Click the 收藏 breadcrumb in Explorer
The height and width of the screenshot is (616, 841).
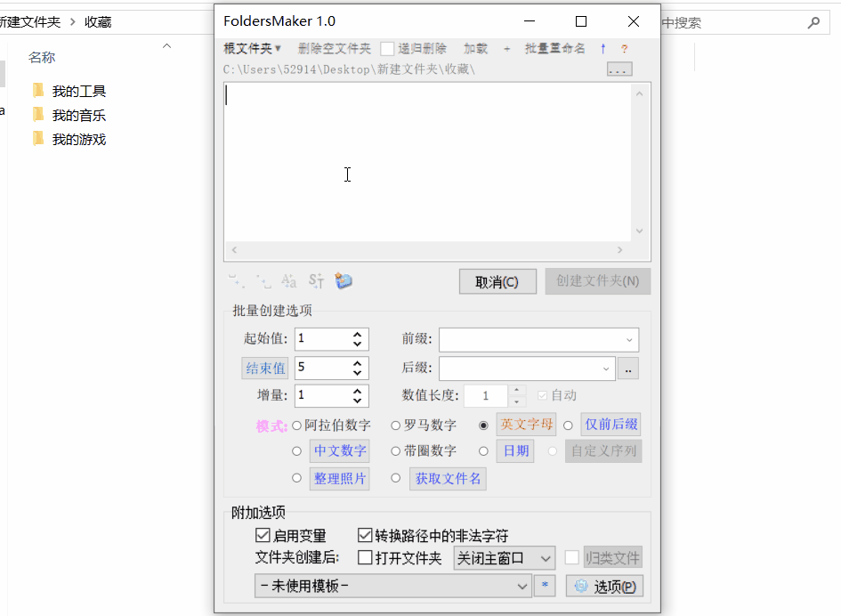pyautogui.click(x=98, y=22)
